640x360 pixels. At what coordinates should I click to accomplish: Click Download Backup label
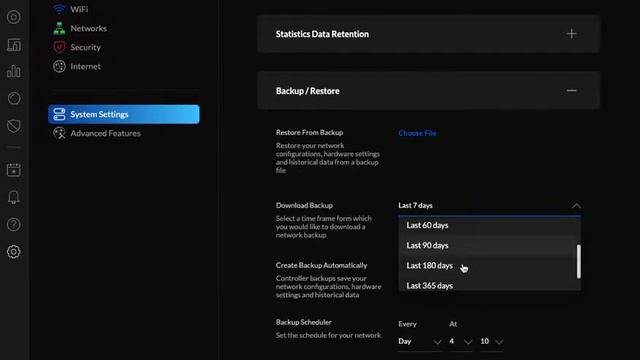pyautogui.click(x=304, y=205)
